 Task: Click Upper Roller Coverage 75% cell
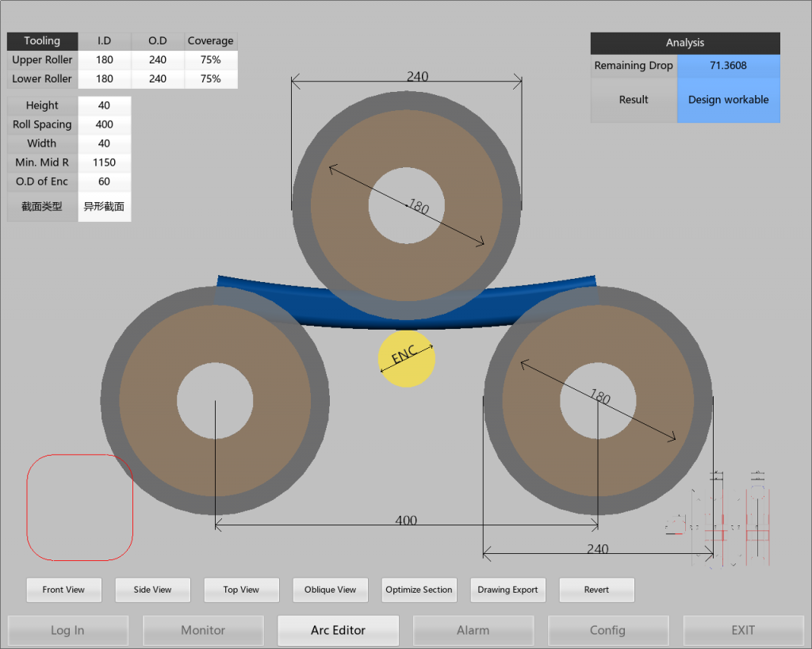coord(210,60)
